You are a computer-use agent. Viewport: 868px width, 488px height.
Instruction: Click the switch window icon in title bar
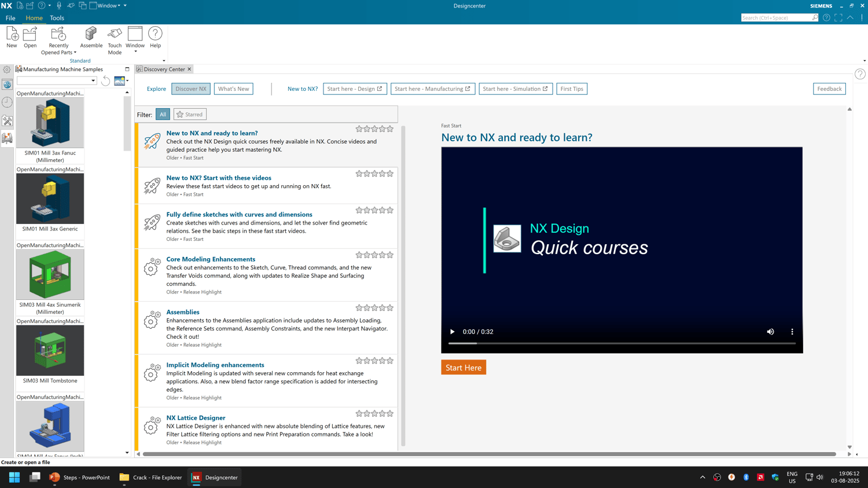(83, 6)
